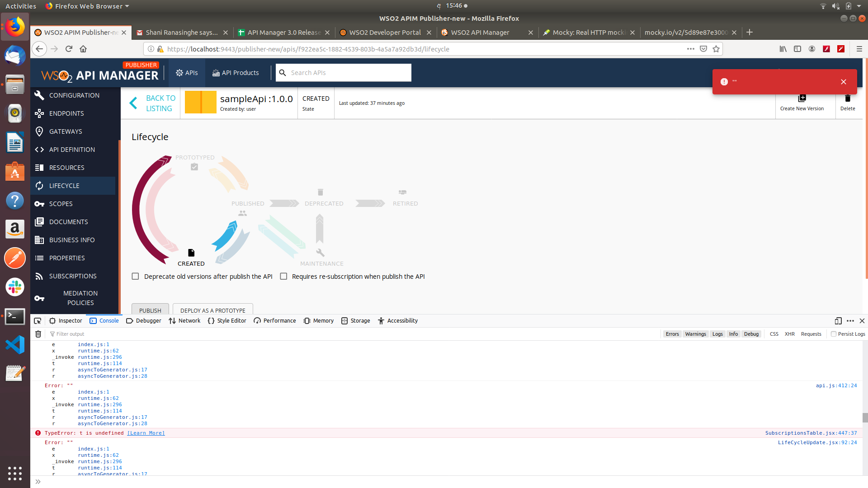The image size is (868, 488).
Task: Toggle the Warnings console filter
Action: click(x=695, y=334)
